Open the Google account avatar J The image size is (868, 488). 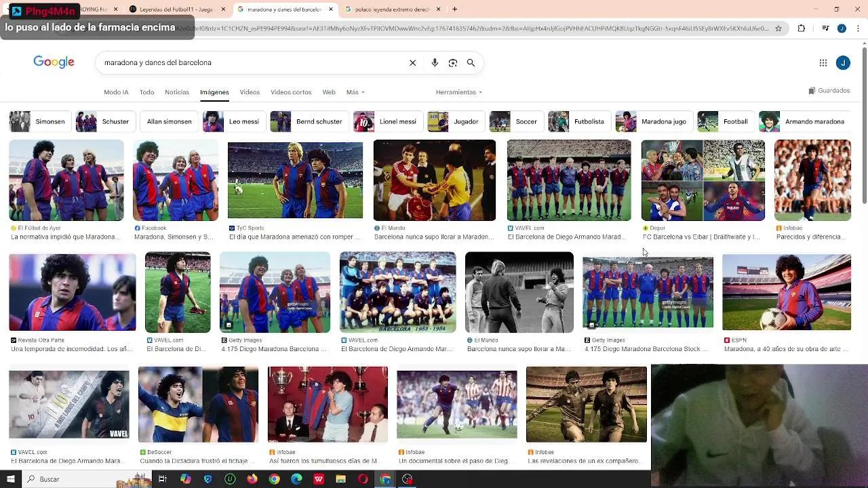[x=843, y=63]
